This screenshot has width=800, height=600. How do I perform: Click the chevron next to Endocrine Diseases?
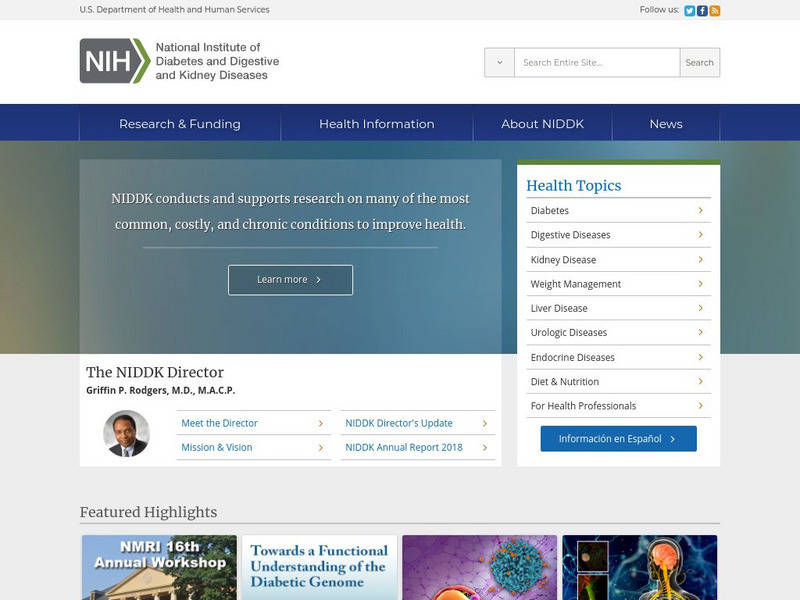[x=701, y=357]
